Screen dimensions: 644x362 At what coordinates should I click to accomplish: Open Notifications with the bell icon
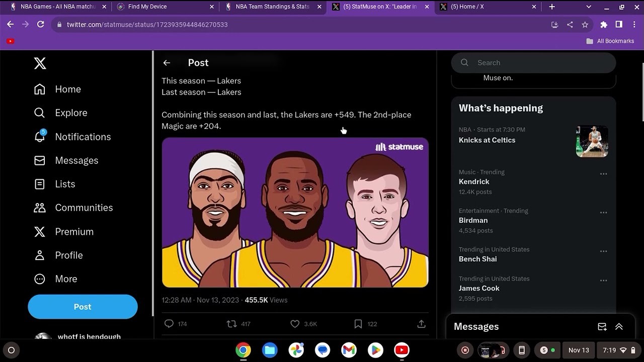tap(72, 136)
